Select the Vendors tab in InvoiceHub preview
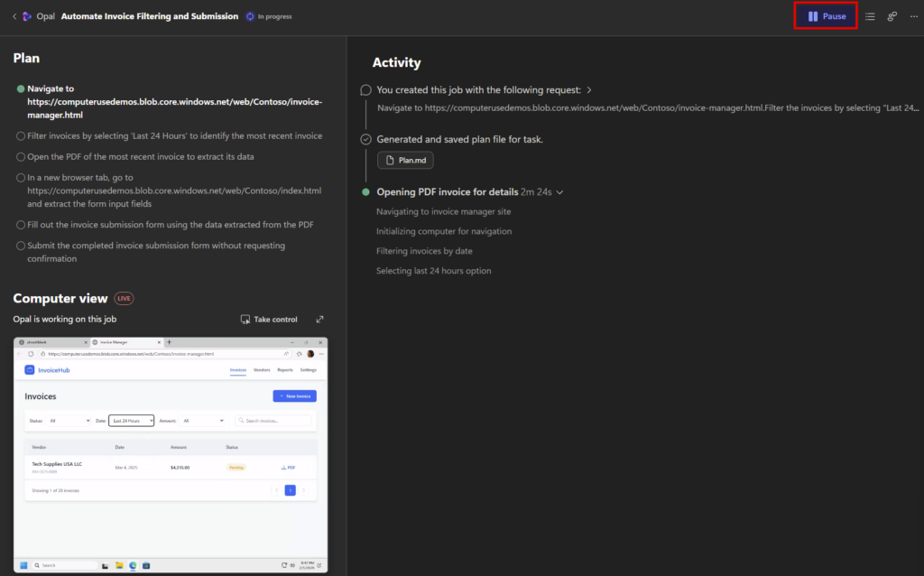Image resolution: width=924 pixels, height=576 pixels. (262, 370)
